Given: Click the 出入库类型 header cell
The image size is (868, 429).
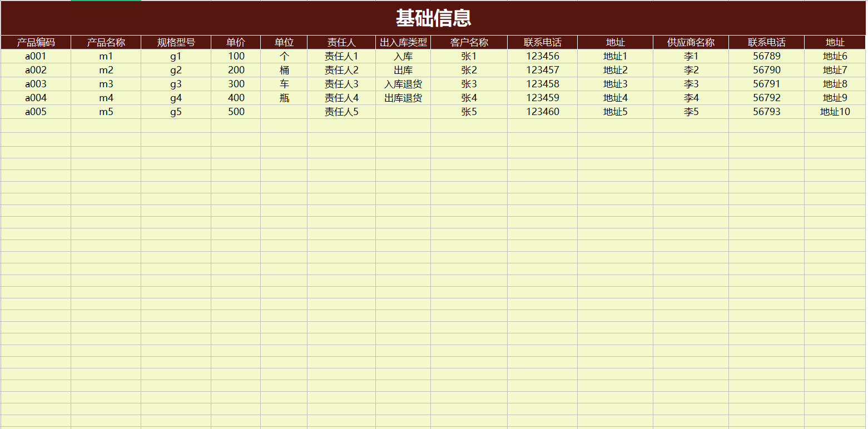Looking at the screenshot, I should tap(403, 42).
